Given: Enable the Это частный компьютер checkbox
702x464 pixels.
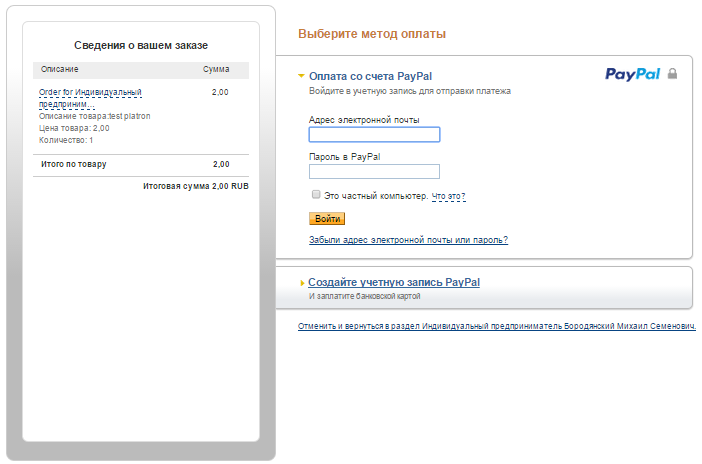Looking at the screenshot, I should click(316, 195).
